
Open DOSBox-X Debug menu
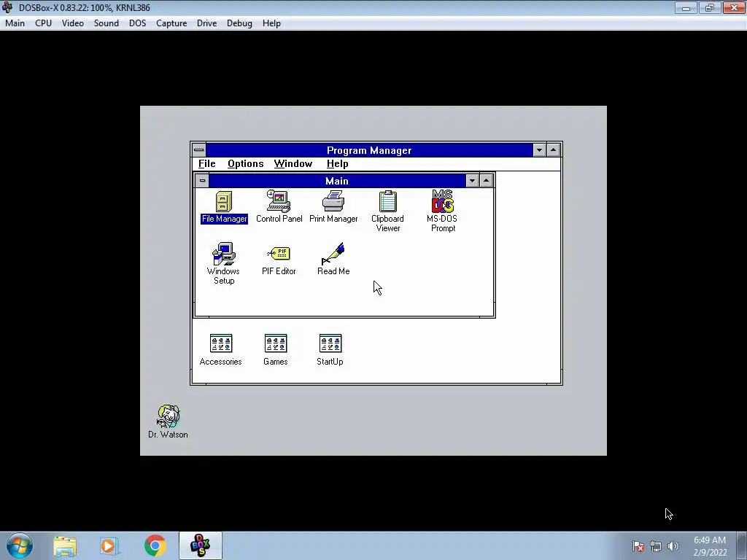[x=239, y=23]
